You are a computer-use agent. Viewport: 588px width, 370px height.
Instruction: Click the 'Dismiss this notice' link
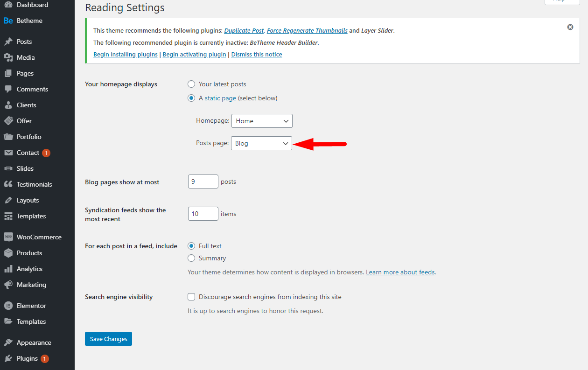257,54
